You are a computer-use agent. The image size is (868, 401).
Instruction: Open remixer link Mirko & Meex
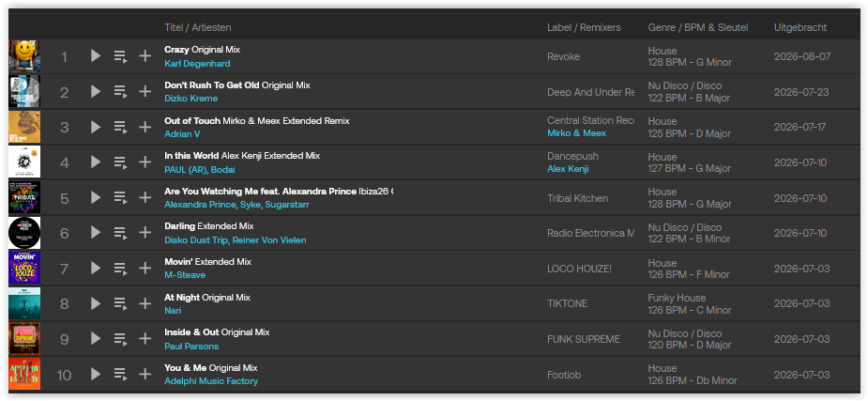click(576, 133)
